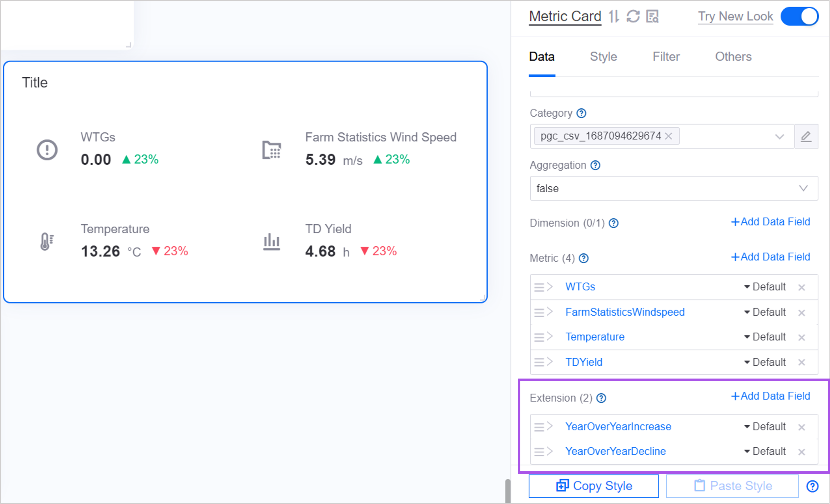This screenshot has height=504, width=830.
Task: Click the refresh/sync icon in Metric Card header
Action: pyautogui.click(x=633, y=16)
